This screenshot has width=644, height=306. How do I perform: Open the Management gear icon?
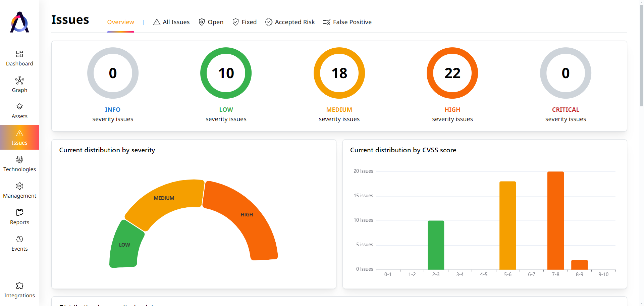19,186
